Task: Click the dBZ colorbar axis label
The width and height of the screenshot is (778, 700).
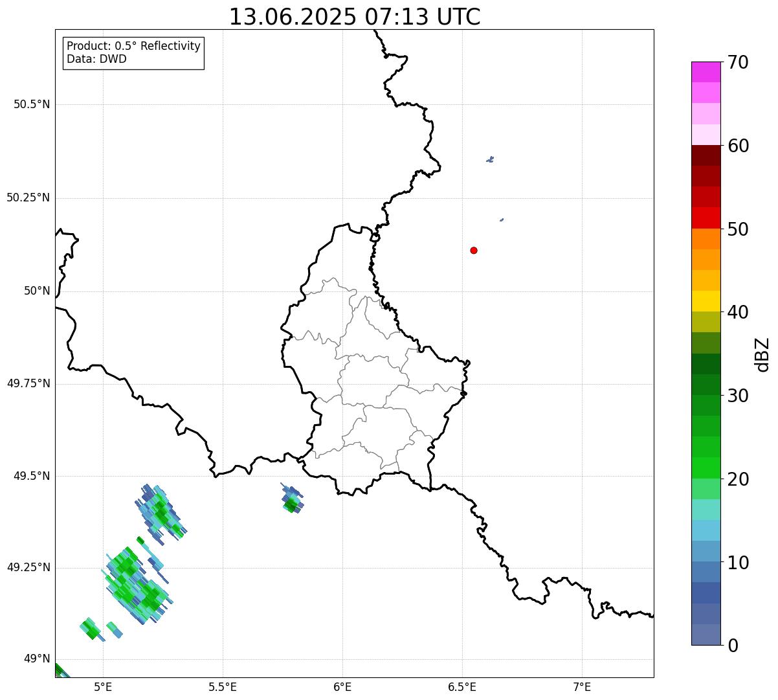Action: tap(762, 354)
